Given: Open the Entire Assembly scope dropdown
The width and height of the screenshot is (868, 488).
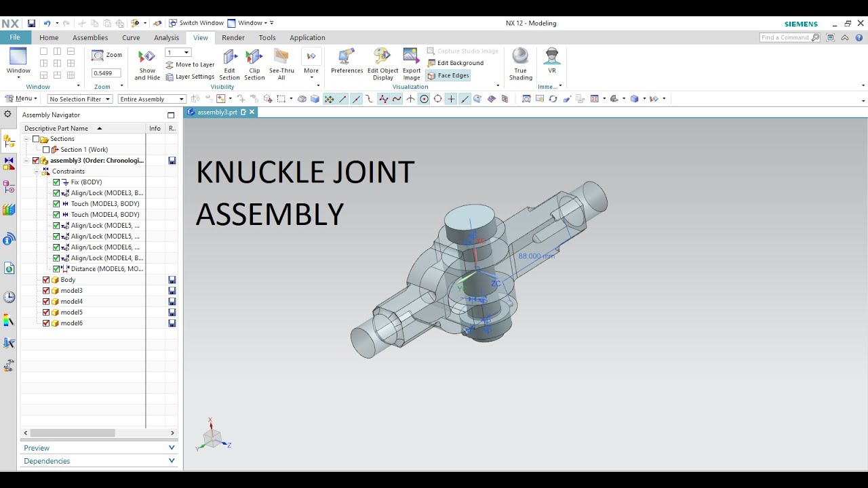Looking at the screenshot, I should point(152,99).
